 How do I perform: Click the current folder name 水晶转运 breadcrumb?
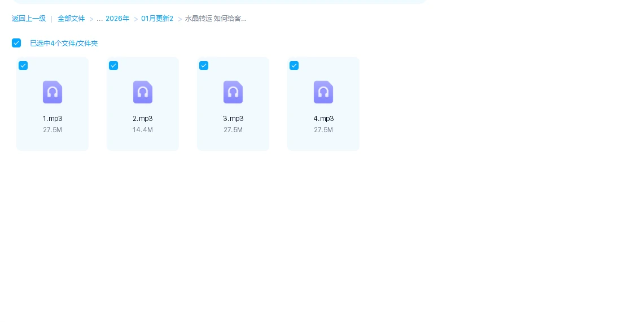216,19
